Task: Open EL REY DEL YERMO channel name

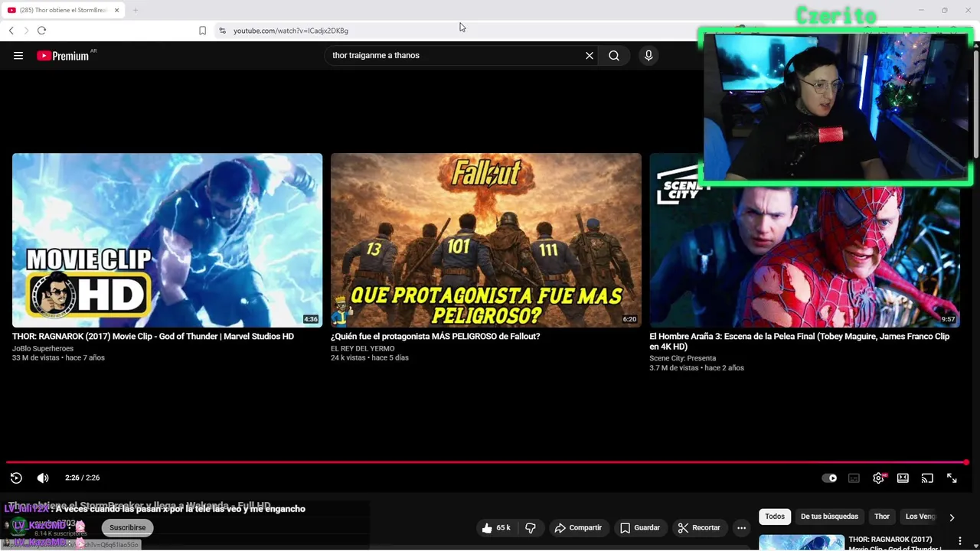Action: pos(363,348)
